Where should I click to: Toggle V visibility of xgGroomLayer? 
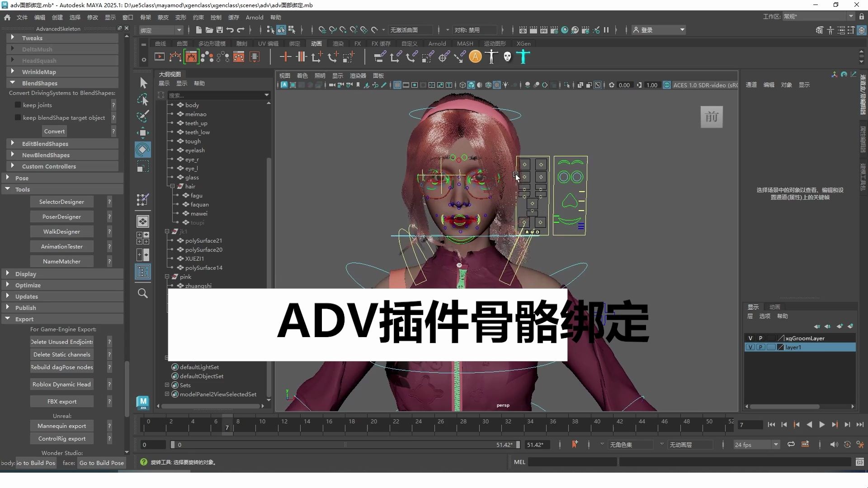click(750, 338)
